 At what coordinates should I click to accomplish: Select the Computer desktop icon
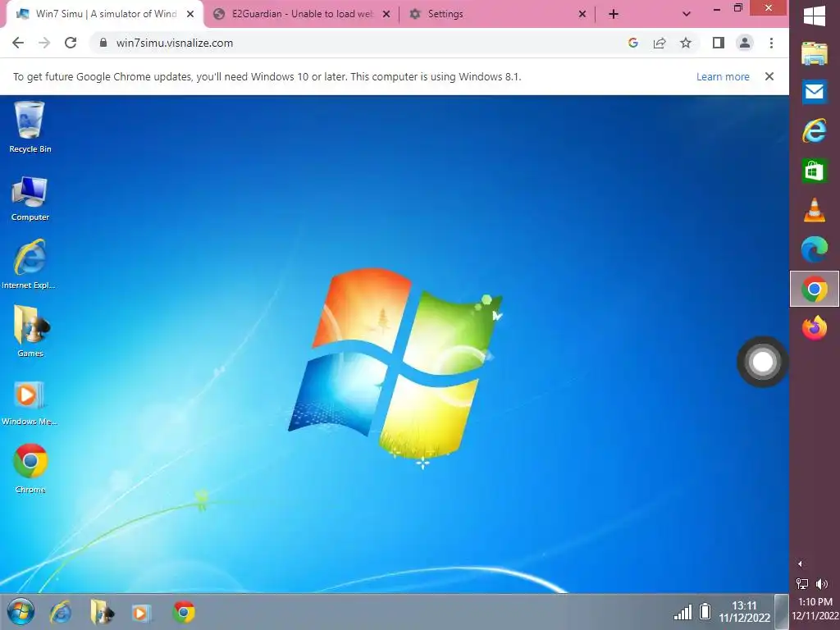click(x=30, y=199)
